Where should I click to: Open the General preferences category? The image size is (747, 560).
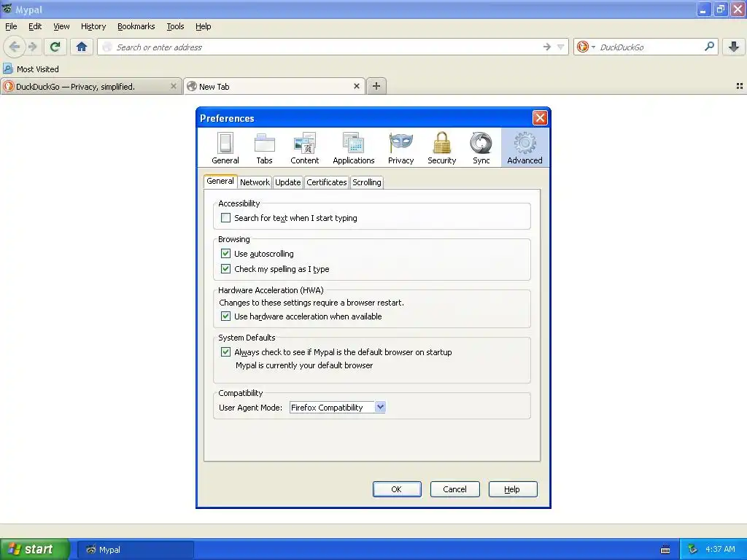point(225,148)
